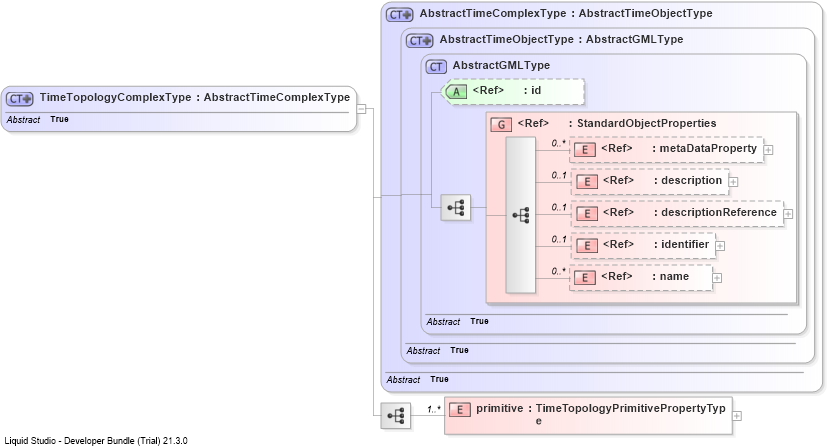Click the E icon of descriptionReference

pyautogui.click(x=587, y=214)
